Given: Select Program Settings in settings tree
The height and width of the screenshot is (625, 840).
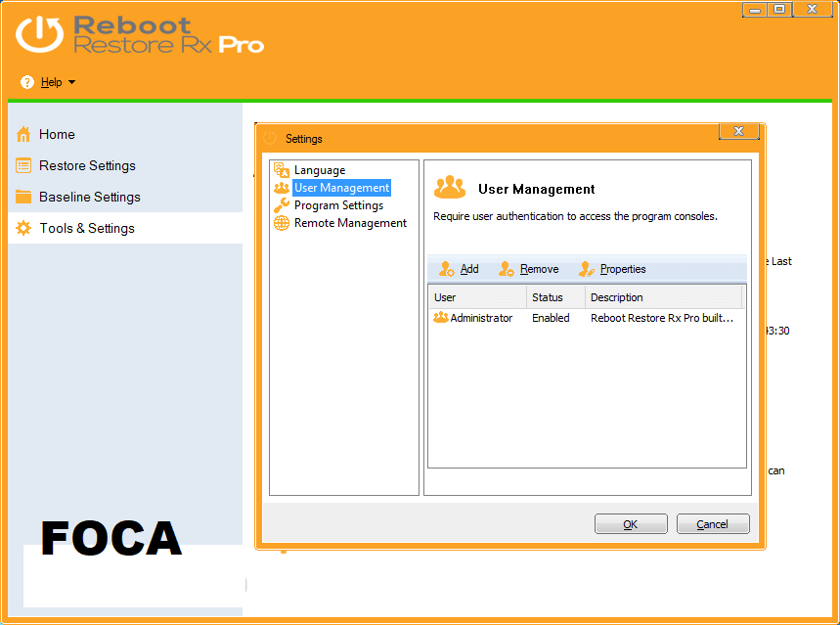Looking at the screenshot, I should [x=338, y=205].
